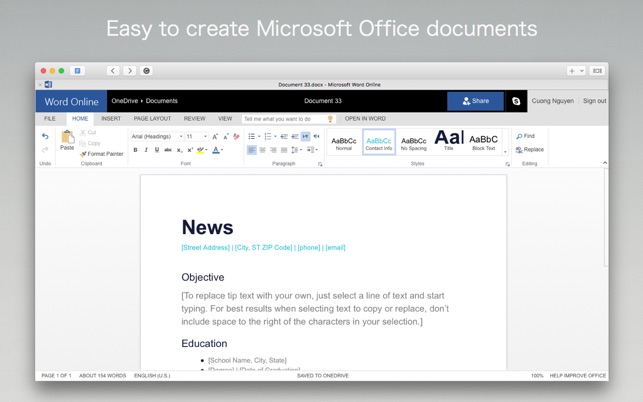Switch to the HOME tab
This screenshot has width=643, height=402.
pos(80,119)
